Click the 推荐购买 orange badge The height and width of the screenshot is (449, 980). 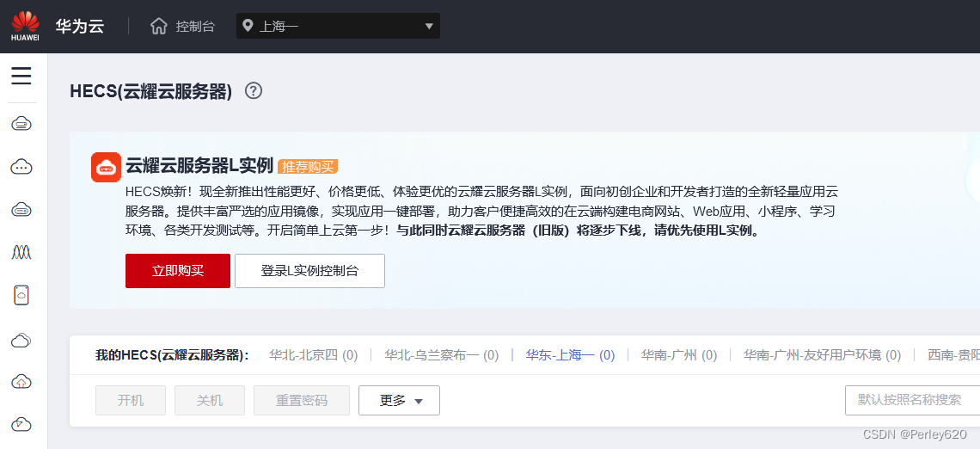(x=308, y=166)
